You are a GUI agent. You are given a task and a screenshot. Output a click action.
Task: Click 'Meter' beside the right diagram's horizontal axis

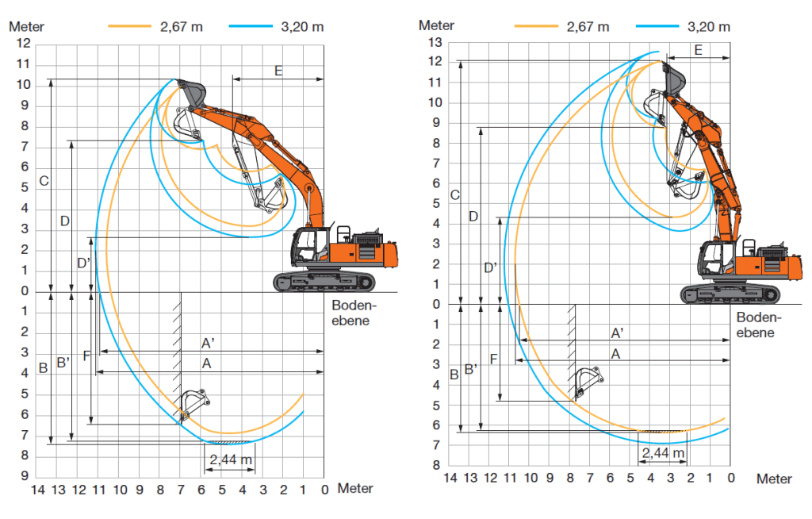pos(774,479)
